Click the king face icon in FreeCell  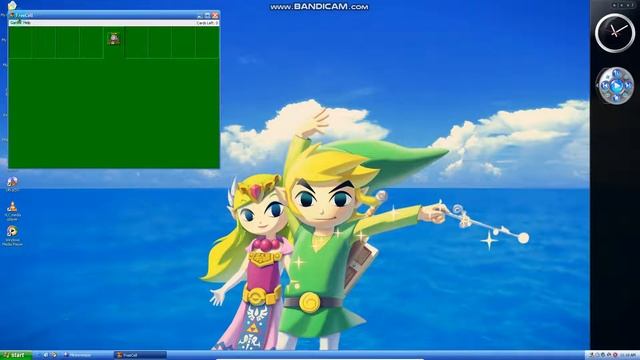pos(114,38)
